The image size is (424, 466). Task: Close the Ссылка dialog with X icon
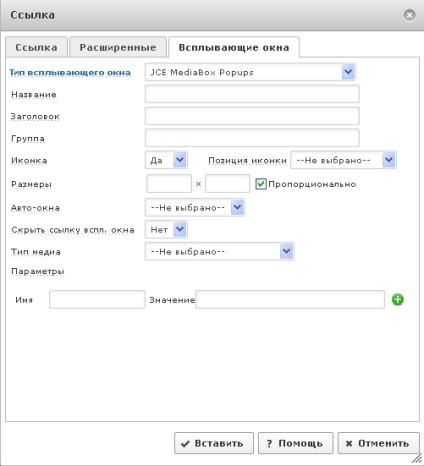pos(409,15)
